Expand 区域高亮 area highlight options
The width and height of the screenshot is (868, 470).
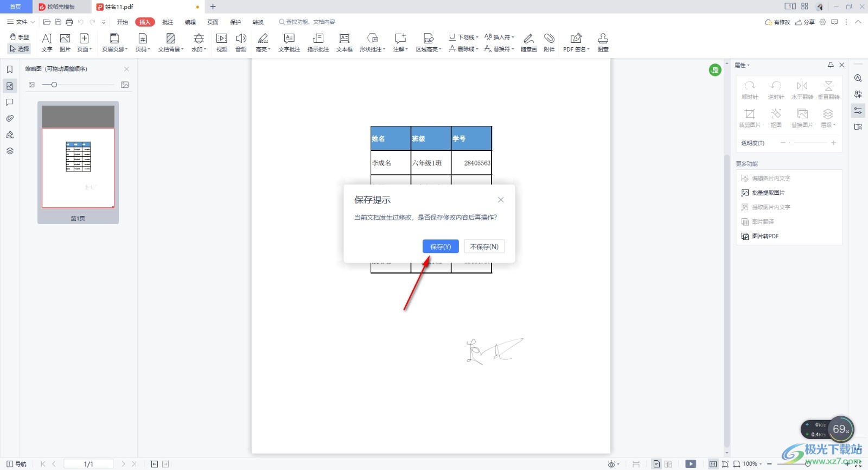pos(429,42)
